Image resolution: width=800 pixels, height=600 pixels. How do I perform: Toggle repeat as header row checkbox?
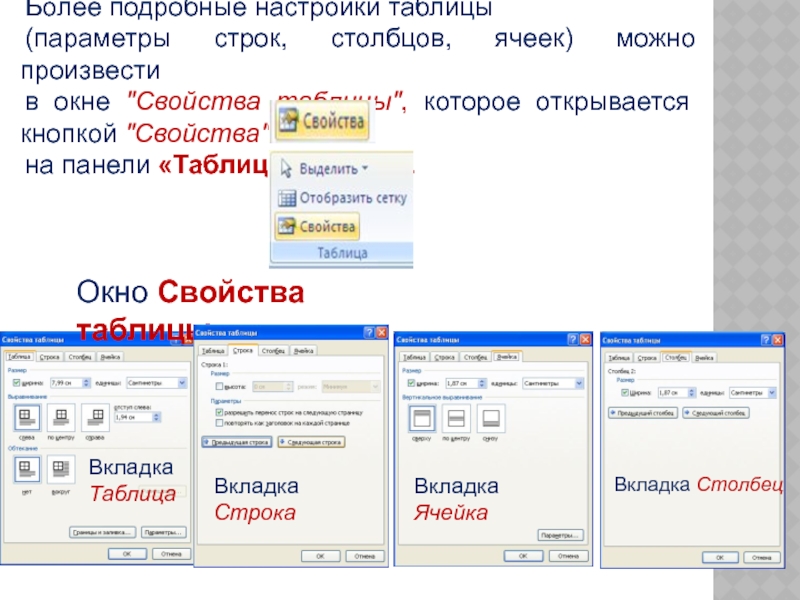[219, 423]
